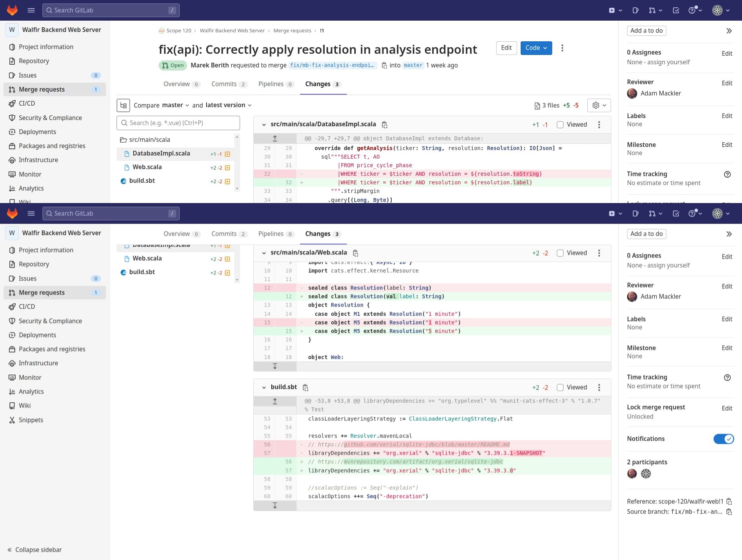This screenshot has height=560, width=742.
Task: Expand lines upward in build.sbt diff
Action: click(x=275, y=401)
